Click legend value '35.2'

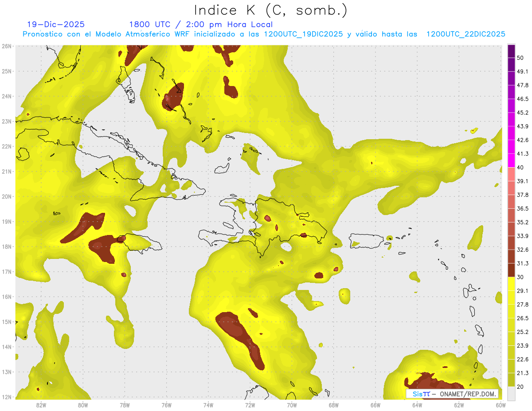point(522,222)
